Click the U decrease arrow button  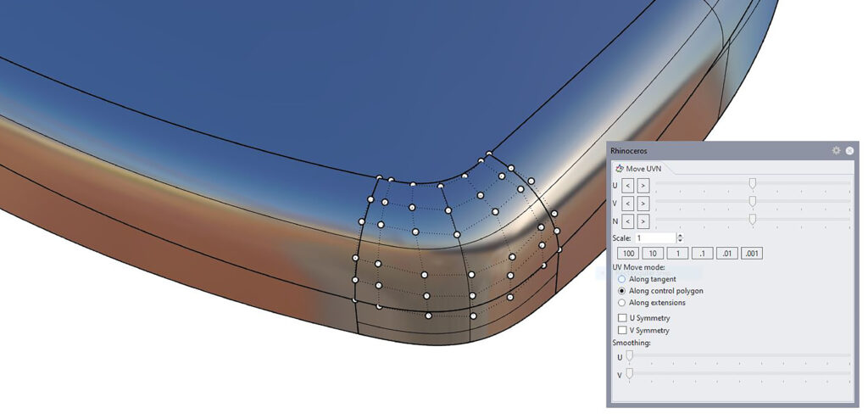627,185
